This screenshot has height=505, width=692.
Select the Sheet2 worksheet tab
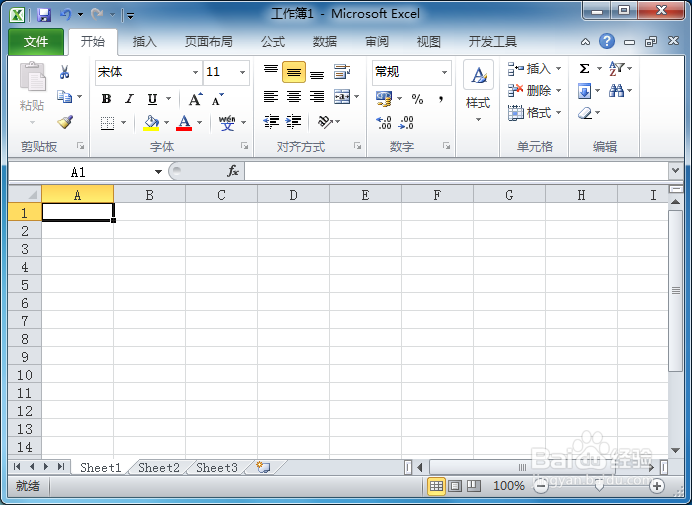point(159,467)
